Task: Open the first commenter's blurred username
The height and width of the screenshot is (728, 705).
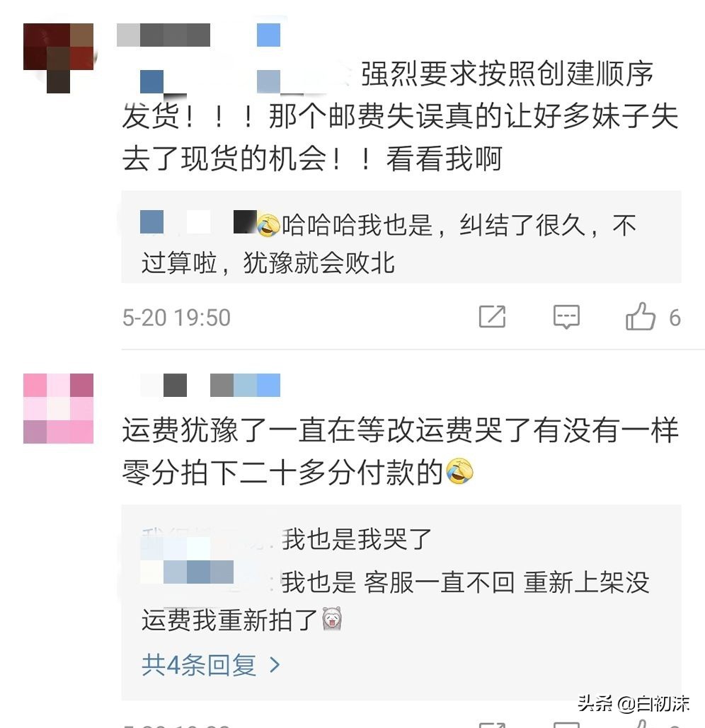Action: click(164, 35)
